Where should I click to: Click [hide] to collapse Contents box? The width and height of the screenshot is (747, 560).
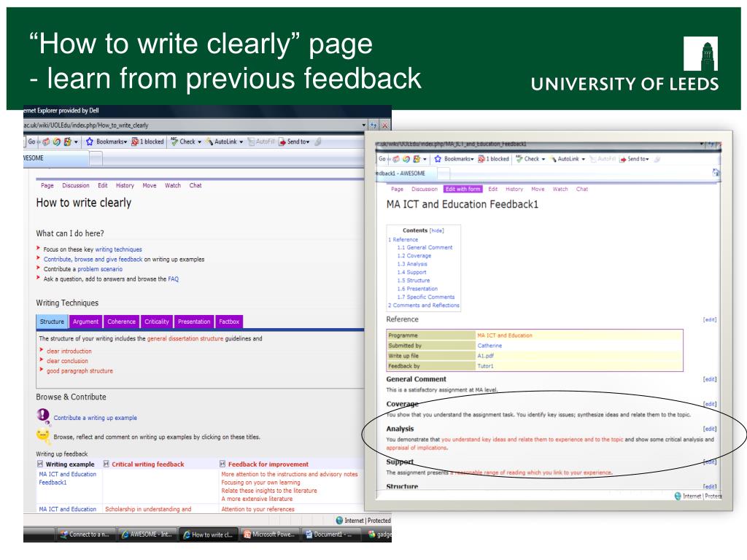[436, 230]
